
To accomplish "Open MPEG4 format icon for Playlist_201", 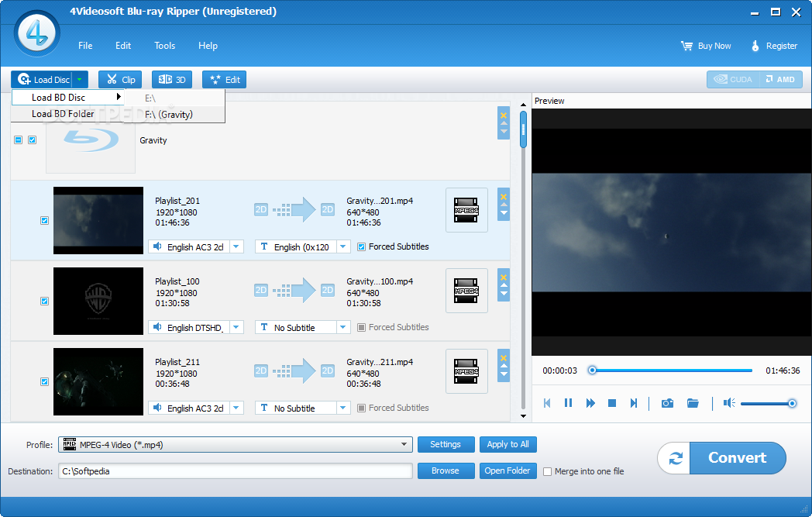I will pos(466,210).
